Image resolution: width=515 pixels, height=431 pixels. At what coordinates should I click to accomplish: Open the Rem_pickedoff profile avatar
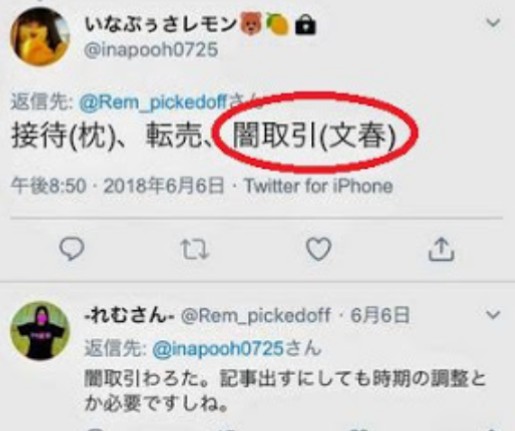40,331
